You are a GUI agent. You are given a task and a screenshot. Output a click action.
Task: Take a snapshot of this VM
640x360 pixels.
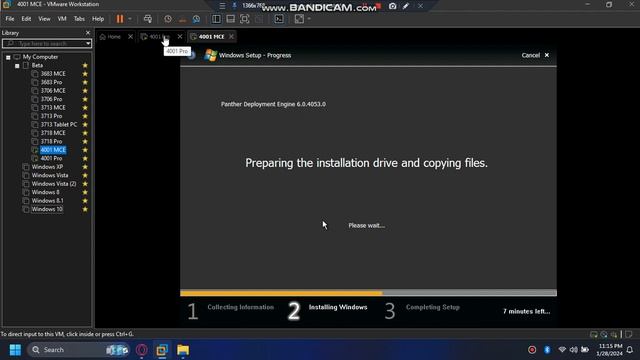[168, 19]
